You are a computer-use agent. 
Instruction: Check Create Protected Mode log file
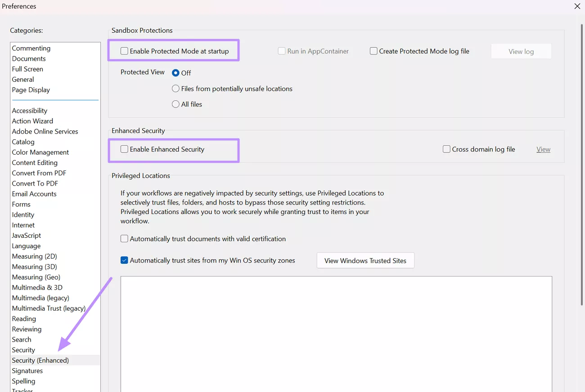coord(373,51)
